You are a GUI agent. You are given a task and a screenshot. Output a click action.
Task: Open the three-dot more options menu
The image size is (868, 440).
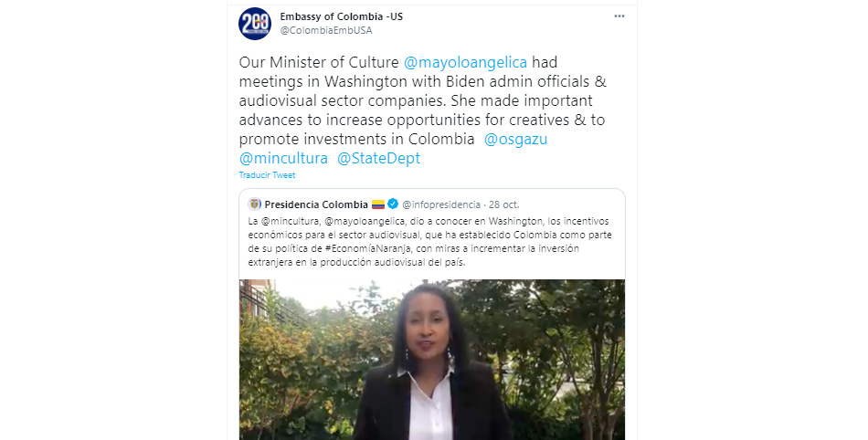click(x=619, y=16)
